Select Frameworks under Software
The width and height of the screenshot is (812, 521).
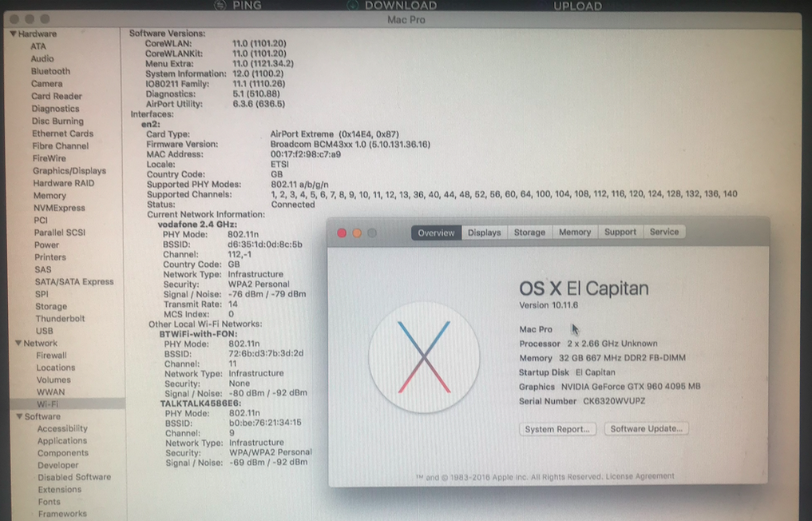tap(62, 514)
